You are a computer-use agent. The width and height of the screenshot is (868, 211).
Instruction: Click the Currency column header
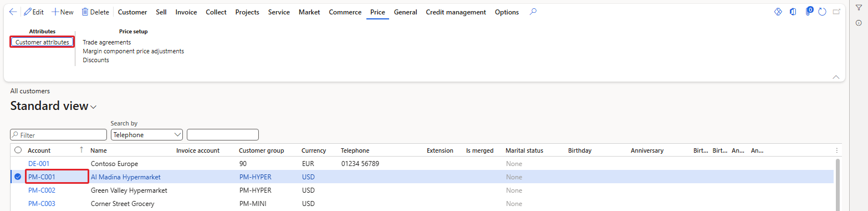click(314, 150)
